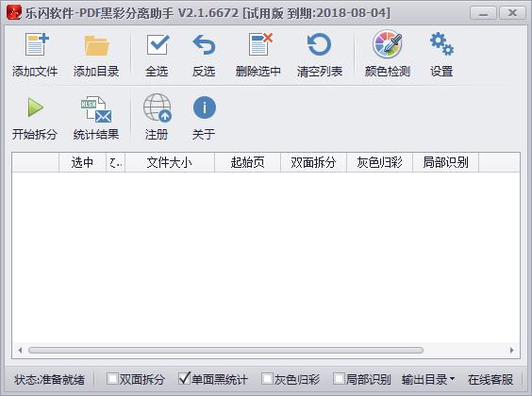
Task: Click the truncated column header after 选中
Action: tap(116, 162)
